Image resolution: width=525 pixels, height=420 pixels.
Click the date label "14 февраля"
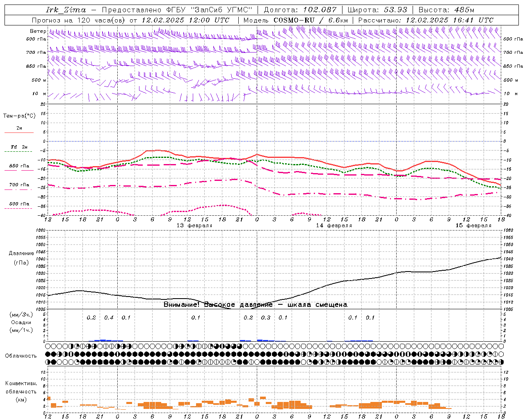click(334, 226)
